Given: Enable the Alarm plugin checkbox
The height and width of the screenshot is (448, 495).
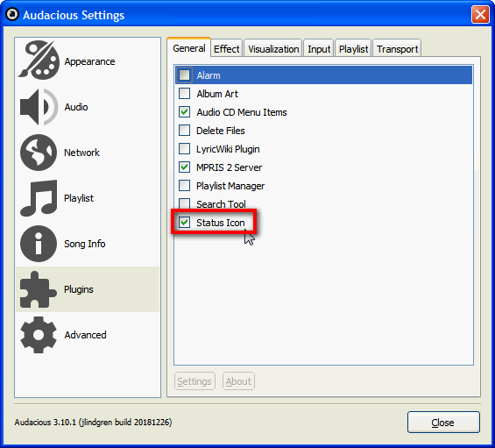Looking at the screenshot, I should point(184,75).
